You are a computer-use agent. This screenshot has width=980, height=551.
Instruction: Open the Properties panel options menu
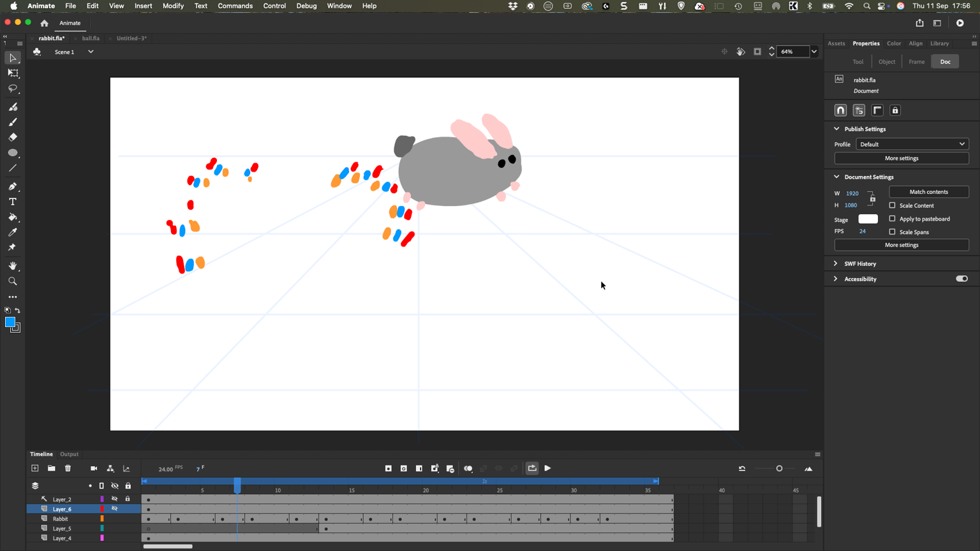974,43
